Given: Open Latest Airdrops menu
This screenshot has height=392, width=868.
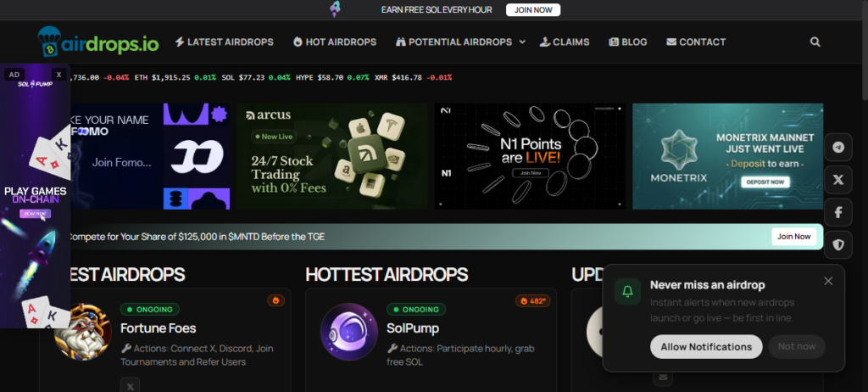Looking at the screenshot, I should (224, 42).
